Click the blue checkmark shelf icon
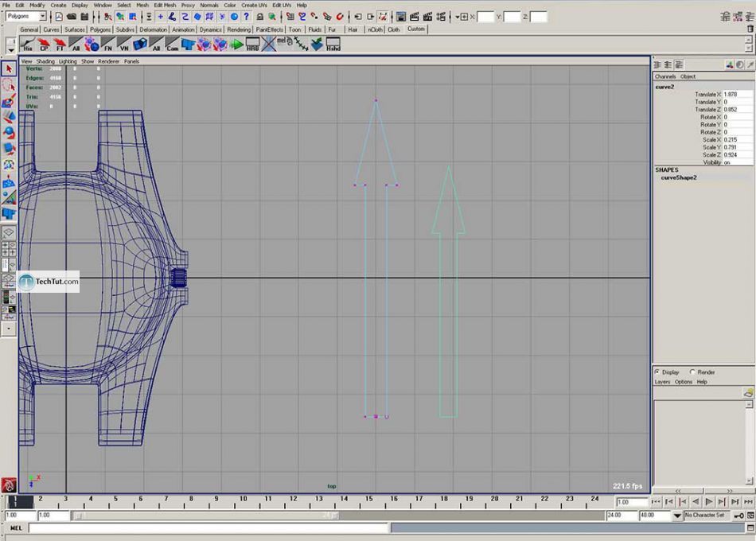This screenshot has width=756, height=541. click(x=317, y=45)
